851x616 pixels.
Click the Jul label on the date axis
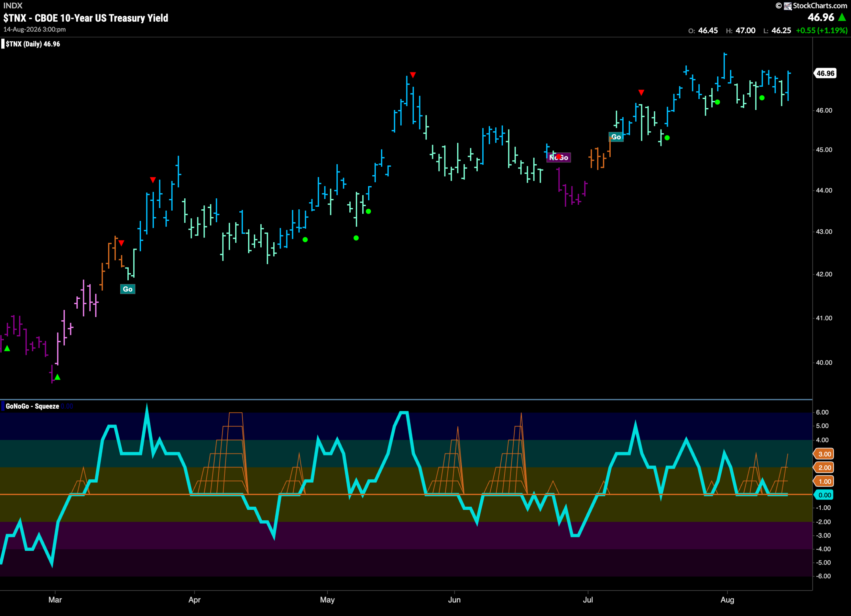(x=588, y=599)
